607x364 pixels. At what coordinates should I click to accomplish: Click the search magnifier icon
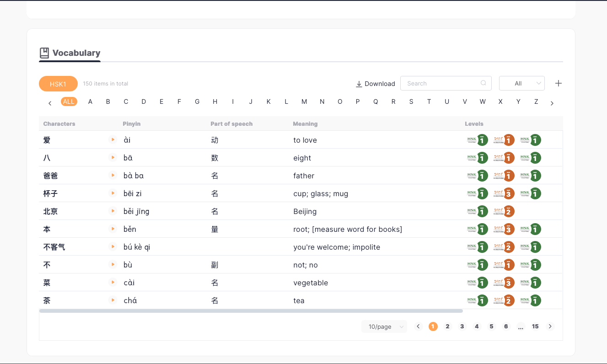click(x=483, y=83)
